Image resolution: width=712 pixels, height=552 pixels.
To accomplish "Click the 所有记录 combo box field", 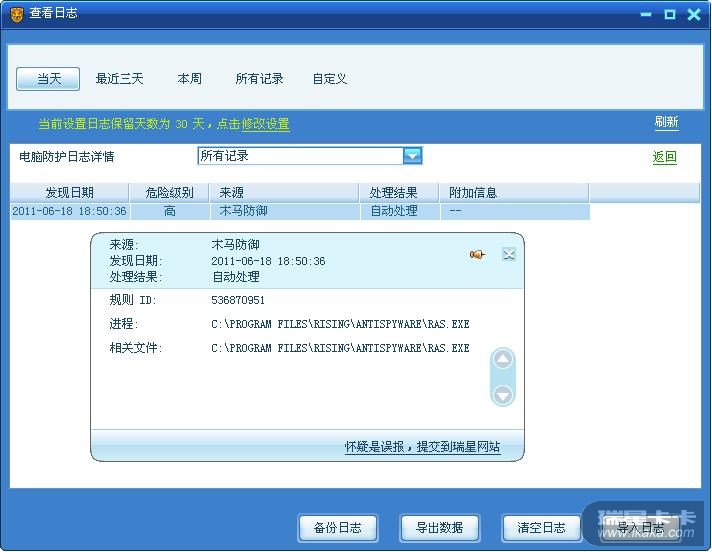I will coord(310,156).
